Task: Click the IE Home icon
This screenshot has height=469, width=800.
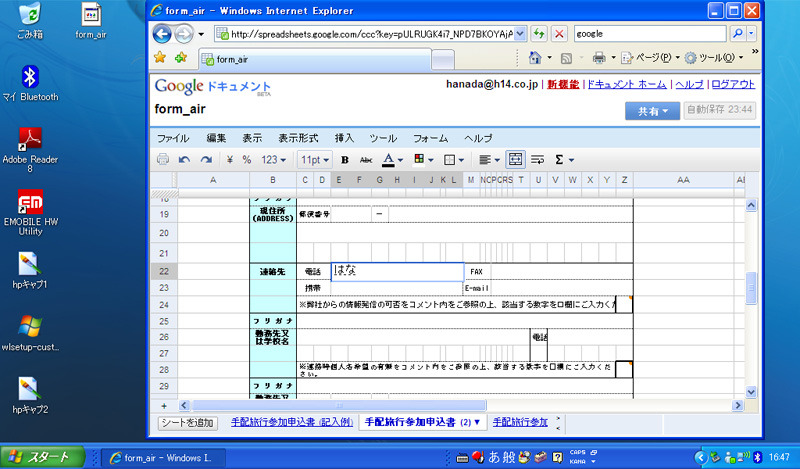Action: (x=534, y=58)
